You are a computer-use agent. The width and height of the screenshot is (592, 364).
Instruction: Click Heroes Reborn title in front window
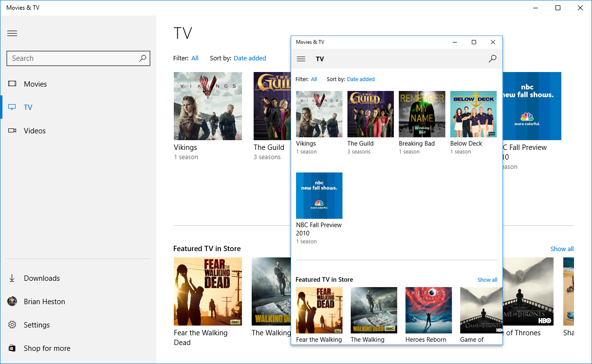[x=426, y=340]
